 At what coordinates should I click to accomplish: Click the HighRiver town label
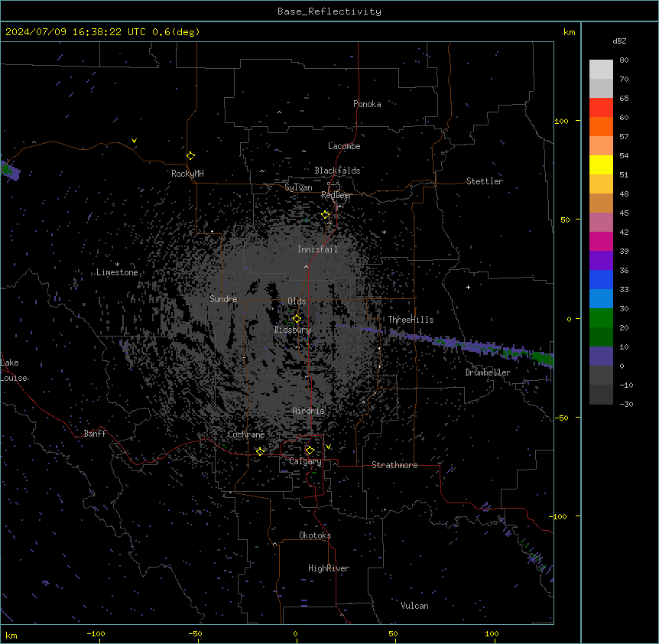point(329,568)
